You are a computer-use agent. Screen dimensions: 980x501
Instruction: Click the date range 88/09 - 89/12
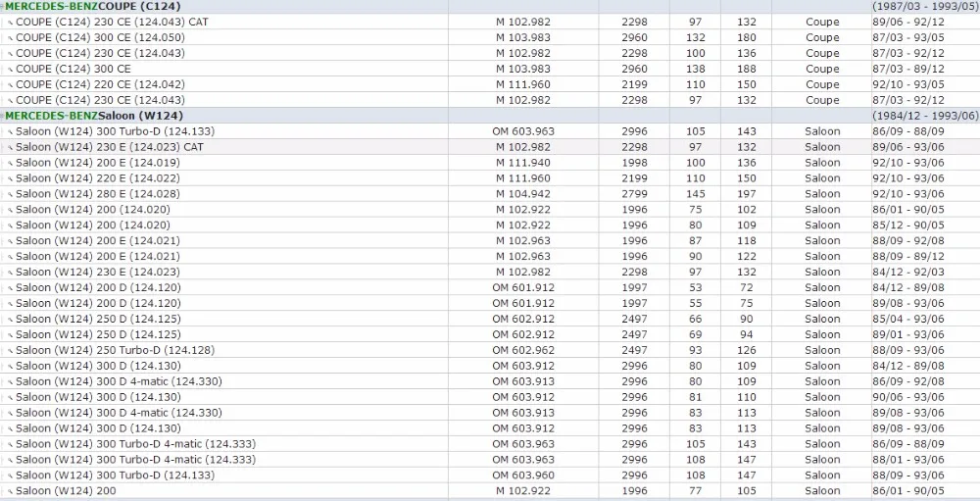(x=908, y=257)
